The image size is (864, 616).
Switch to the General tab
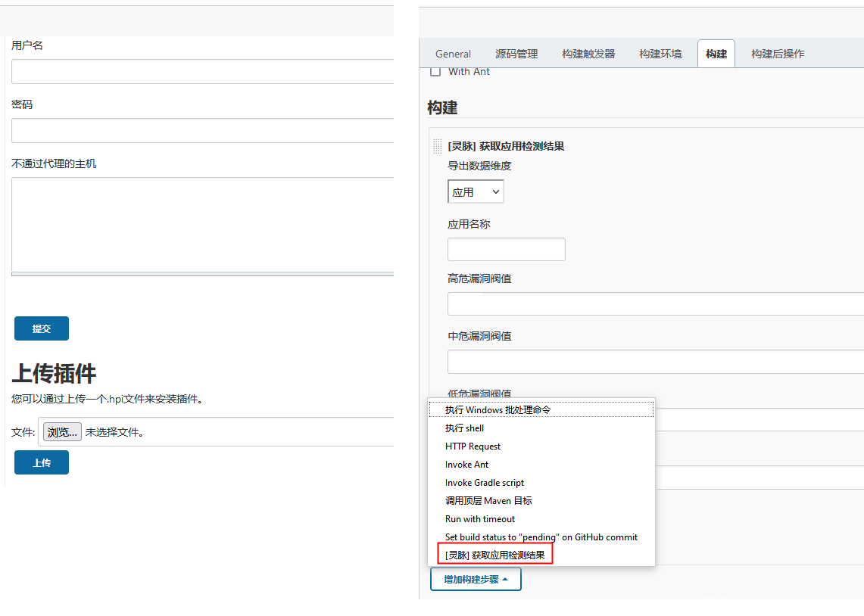coord(453,54)
